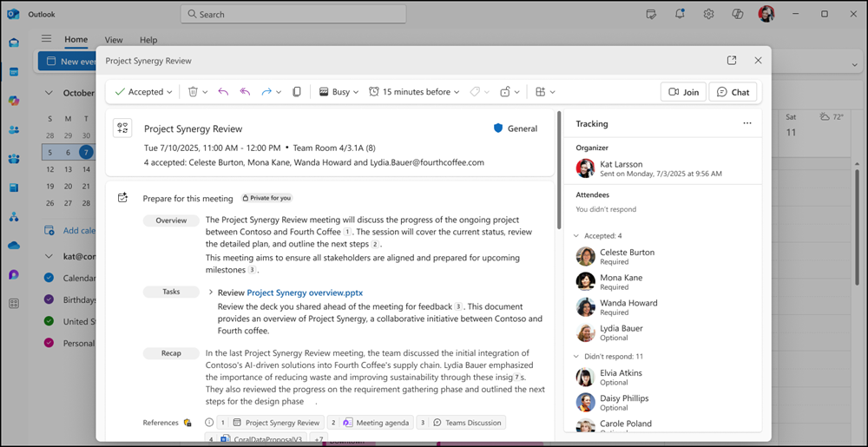
Task: Switch to the Help tab
Action: [148, 40]
